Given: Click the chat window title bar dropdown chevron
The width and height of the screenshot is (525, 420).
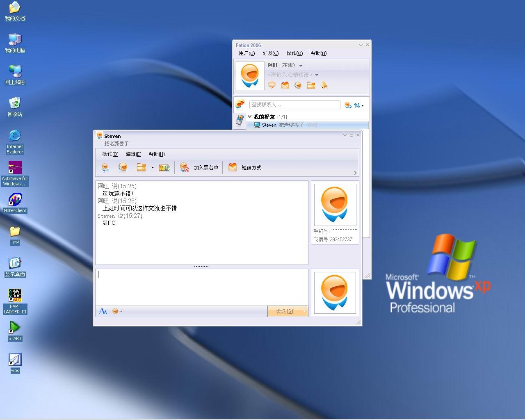Looking at the screenshot, I should coord(345,135).
